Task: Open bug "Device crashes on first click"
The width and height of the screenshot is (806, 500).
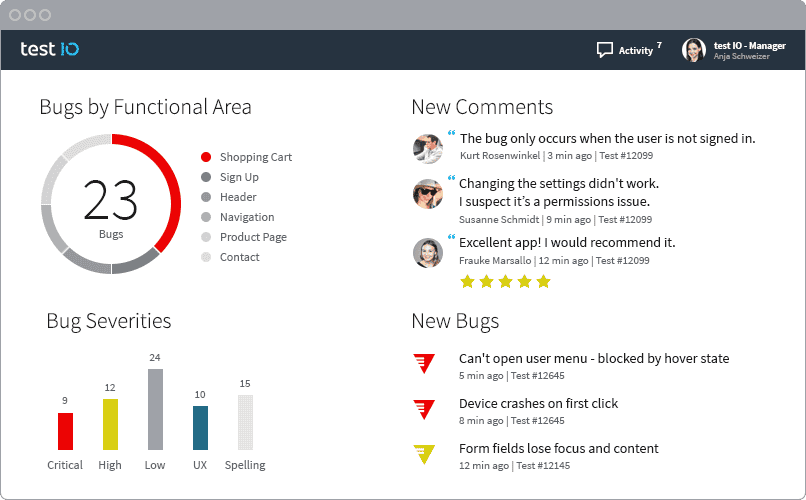Action: [x=538, y=403]
